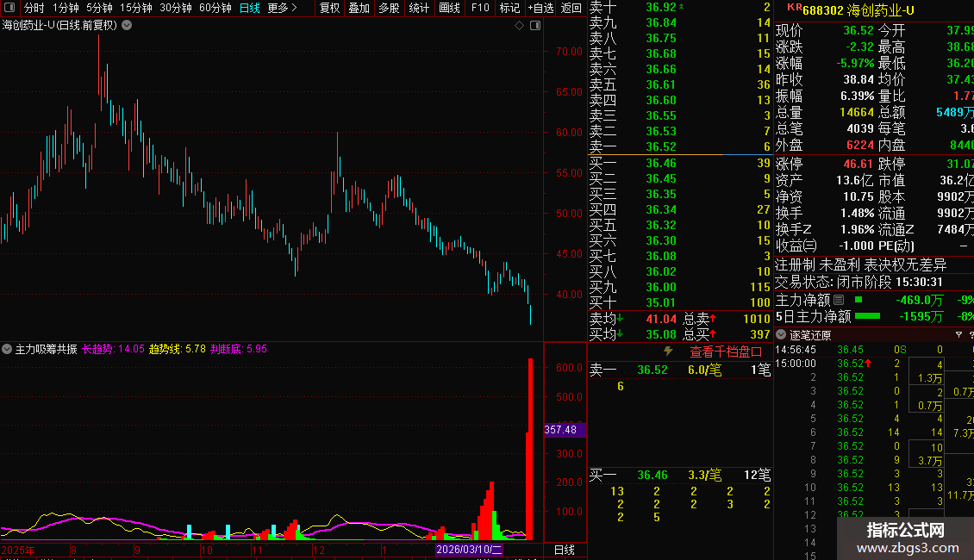Toggle the right panel icon above chart

coord(534,26)
